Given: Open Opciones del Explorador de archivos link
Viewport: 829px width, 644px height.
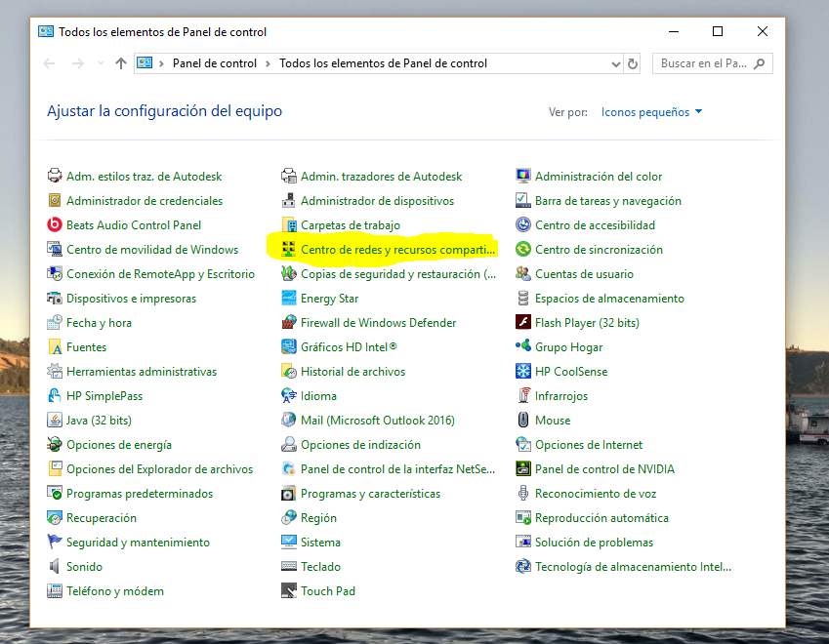Looking at the screenshot, I should pyautogui.click(x=160, y=469).
